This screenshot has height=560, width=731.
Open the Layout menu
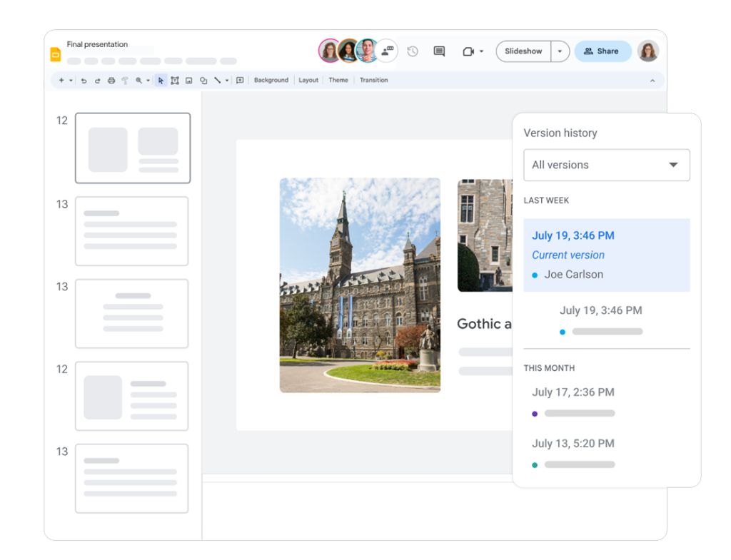pos(308,81)
